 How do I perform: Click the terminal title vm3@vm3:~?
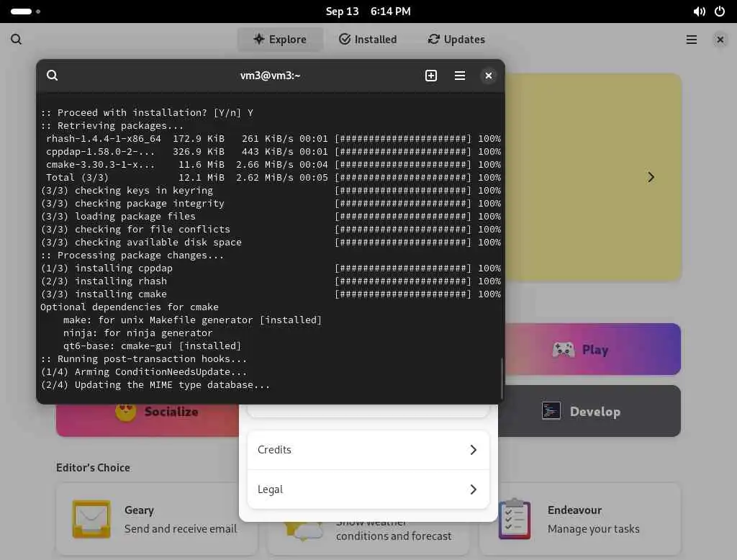click(271, 76)
